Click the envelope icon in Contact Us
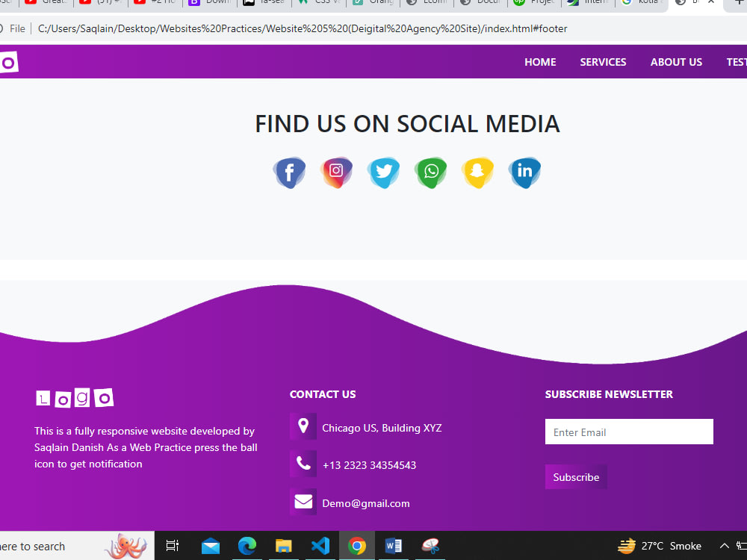The width and height of the screenshot is (747, 560). pos(303,502)
